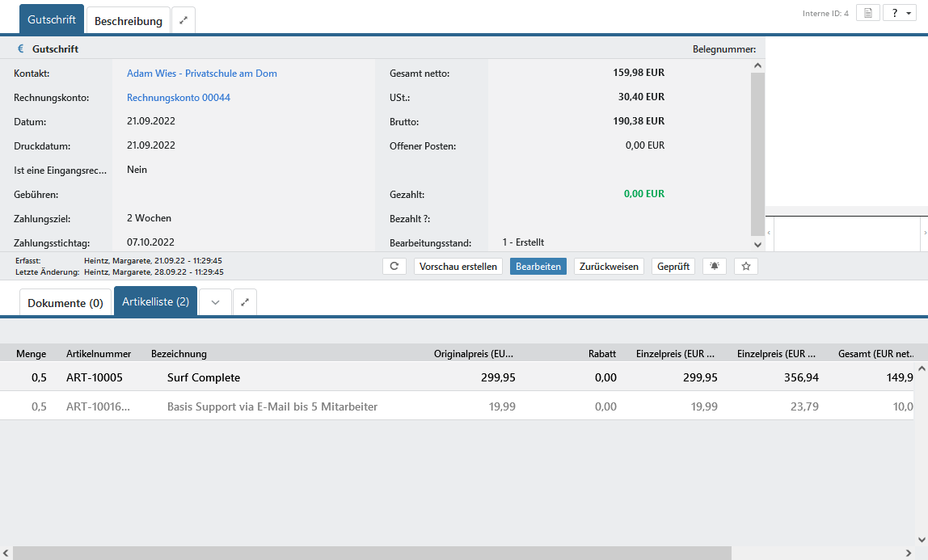Select the Artikelliste (2) tab
This screenshot has width=928, height=560.
coord(155,301)
